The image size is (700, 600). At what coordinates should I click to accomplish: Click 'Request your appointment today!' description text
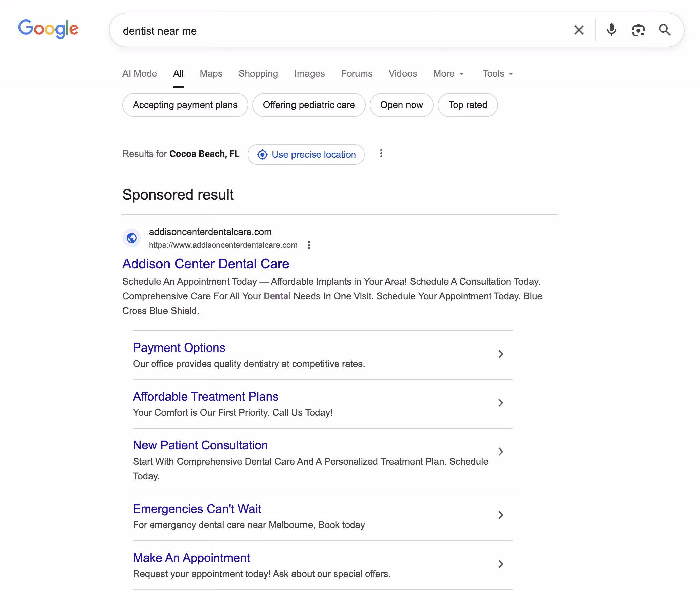(262, 574)
